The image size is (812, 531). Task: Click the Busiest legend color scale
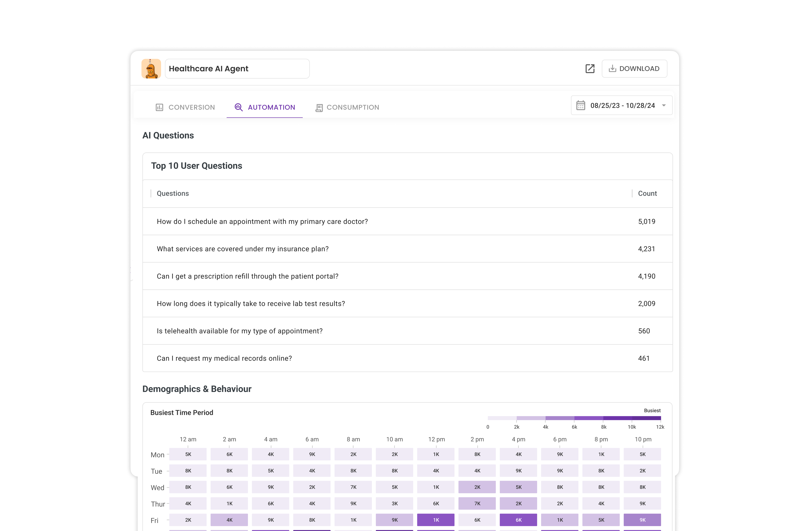coord(574,418)
